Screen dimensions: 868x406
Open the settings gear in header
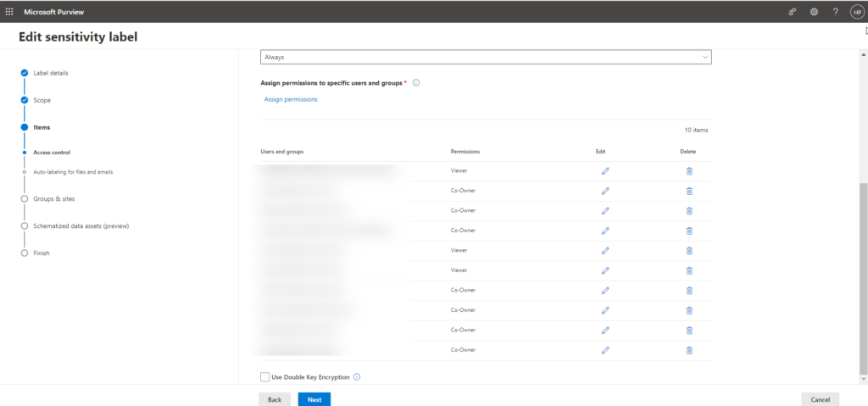pos(814,12)
